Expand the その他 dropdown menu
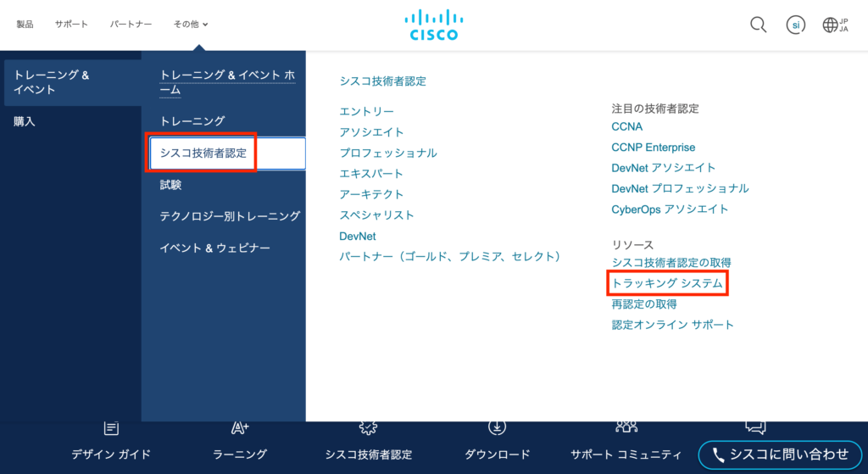Image resolution: width=868 pixels, height=474 pixels. coord(191,25)
